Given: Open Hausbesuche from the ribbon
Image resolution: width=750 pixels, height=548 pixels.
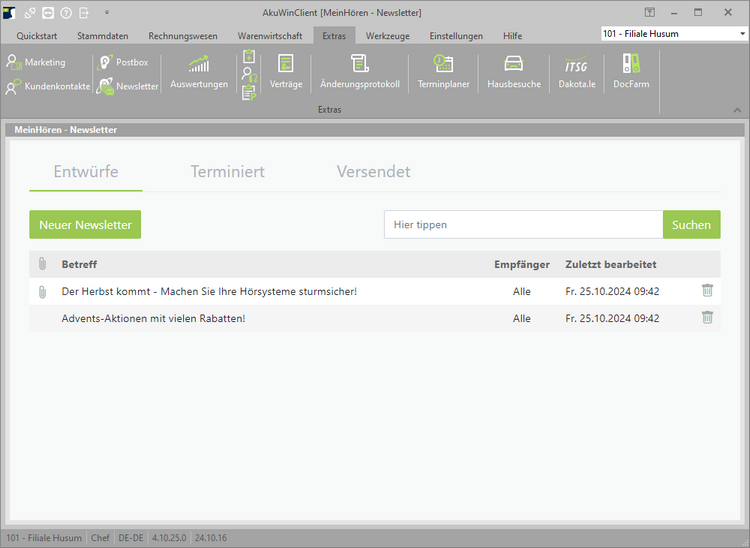Looking at the screenshot, I should pos(513,70).
